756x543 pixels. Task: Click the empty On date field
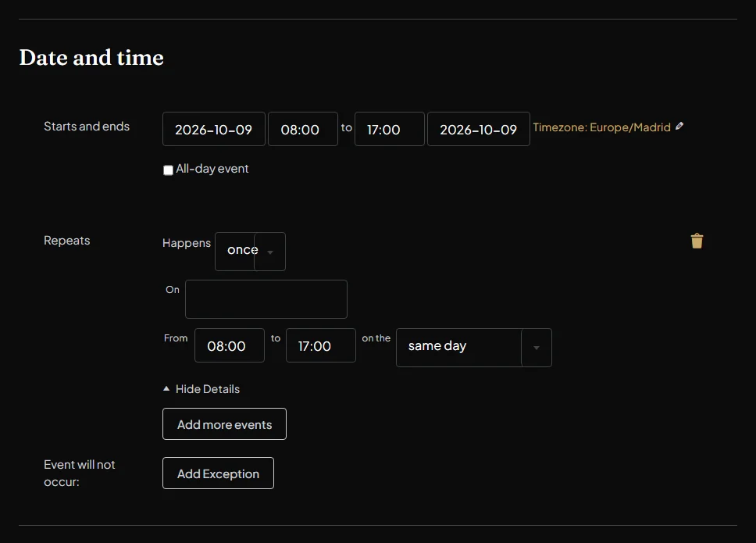(266, 299)
